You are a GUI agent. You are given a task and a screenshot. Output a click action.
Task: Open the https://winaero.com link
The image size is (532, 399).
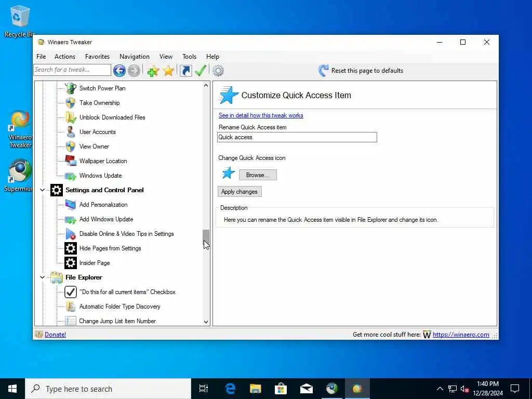(x=461, y=335)
